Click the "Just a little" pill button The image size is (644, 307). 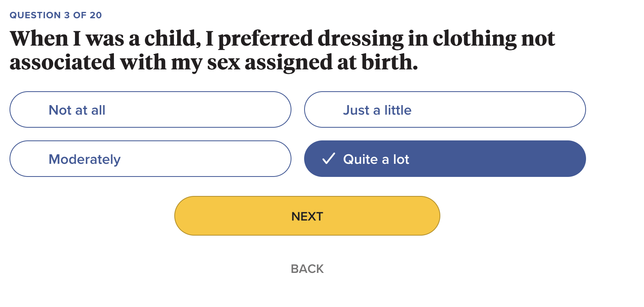point(445,109)
